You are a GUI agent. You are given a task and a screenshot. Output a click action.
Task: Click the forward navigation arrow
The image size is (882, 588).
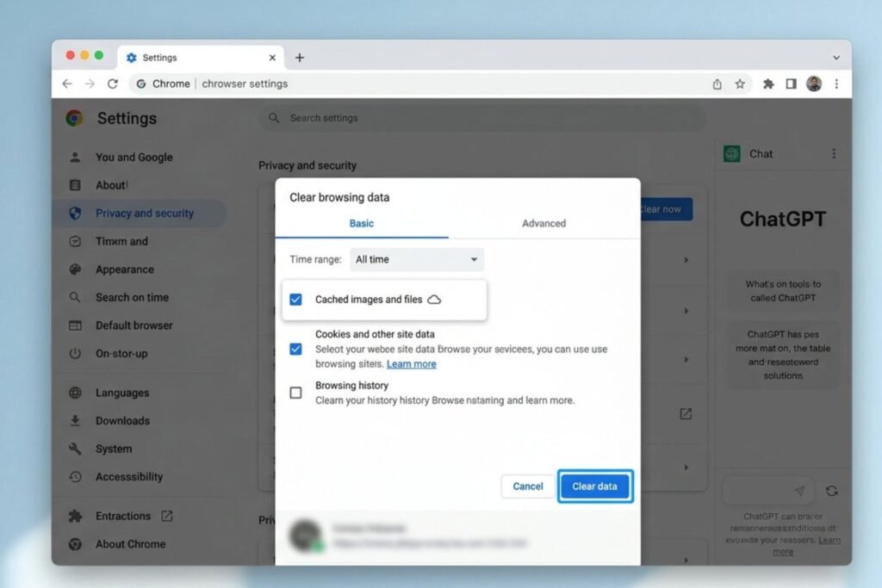[90, 84]
